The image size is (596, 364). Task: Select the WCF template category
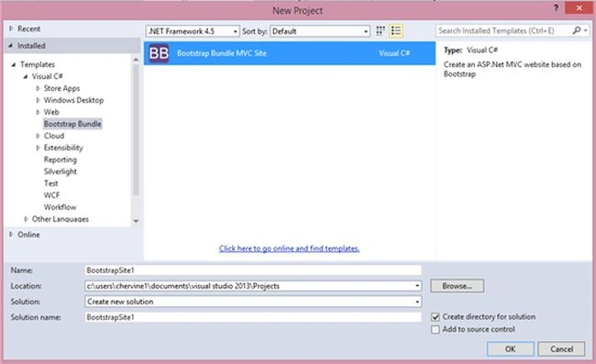pos(51,195)
